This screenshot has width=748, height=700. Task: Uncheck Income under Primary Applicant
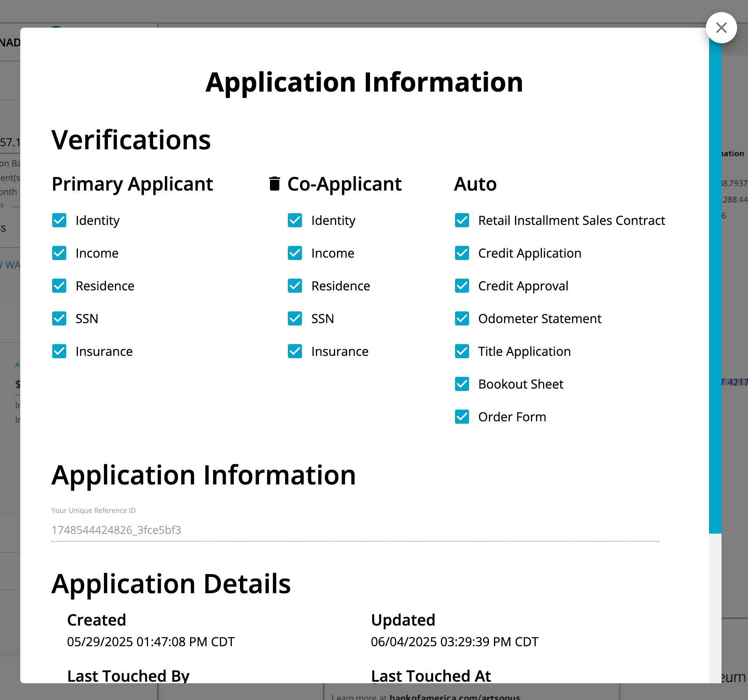click(x=59, y=253)
